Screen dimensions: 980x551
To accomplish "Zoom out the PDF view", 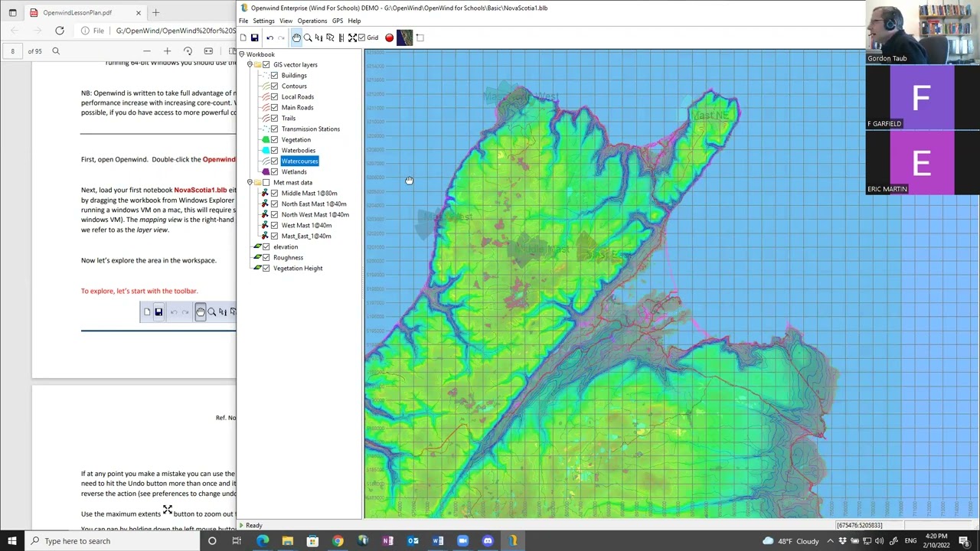I will pyautogui.click(x=146, y=51).
